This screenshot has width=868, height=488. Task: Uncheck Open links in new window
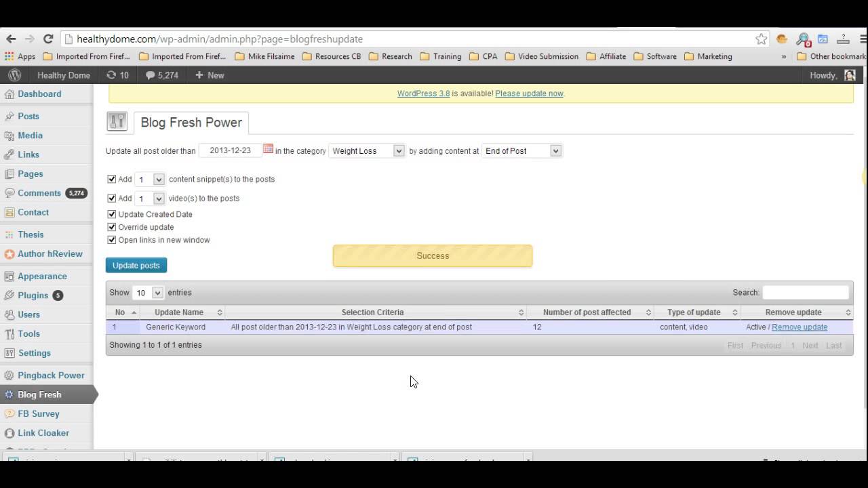click(112, 240)
